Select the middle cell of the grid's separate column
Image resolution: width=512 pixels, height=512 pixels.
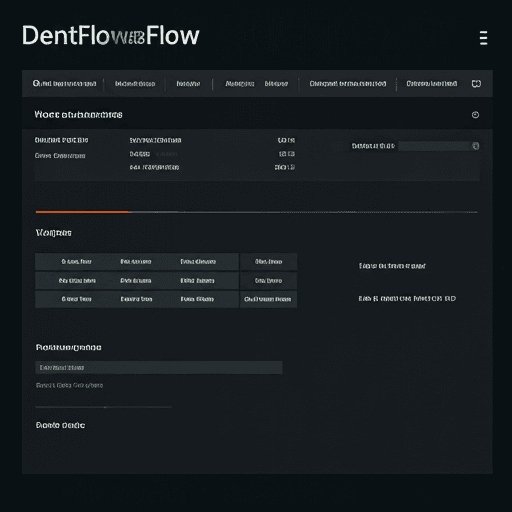(268, 281)
